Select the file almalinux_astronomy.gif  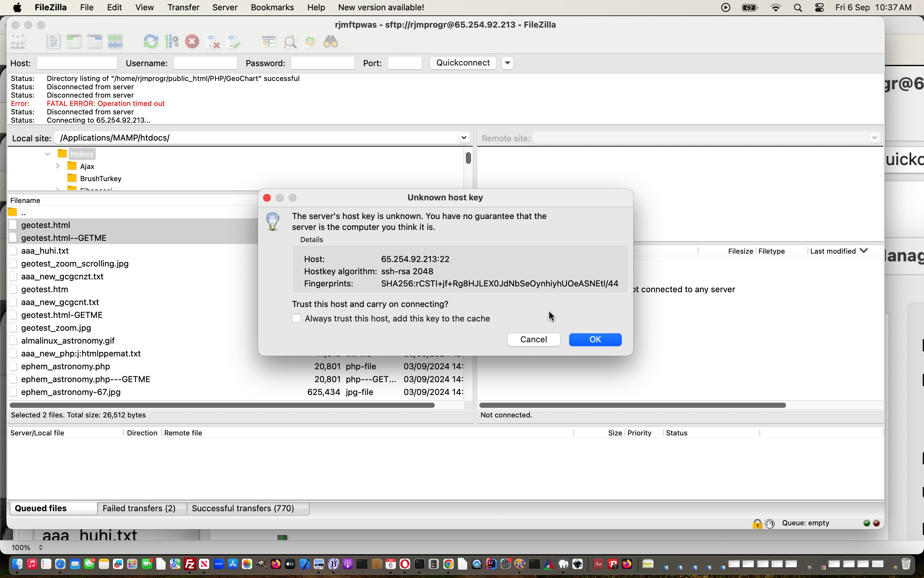68,341
